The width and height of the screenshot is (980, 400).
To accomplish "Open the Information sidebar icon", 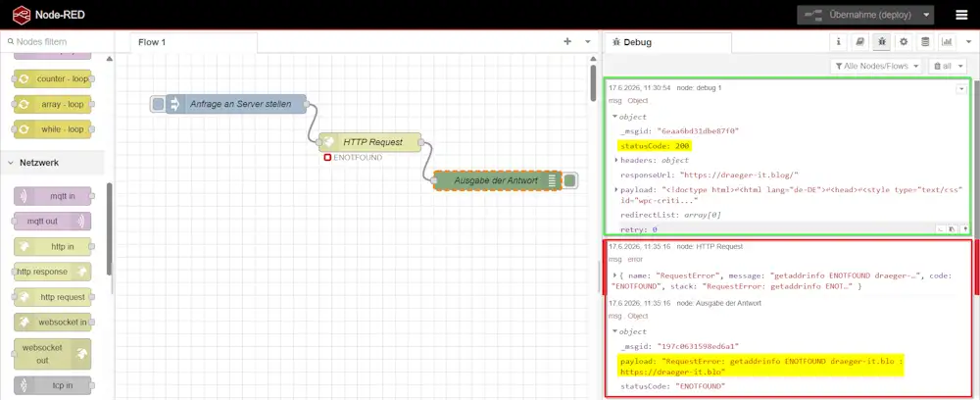I will coord(838,42).
